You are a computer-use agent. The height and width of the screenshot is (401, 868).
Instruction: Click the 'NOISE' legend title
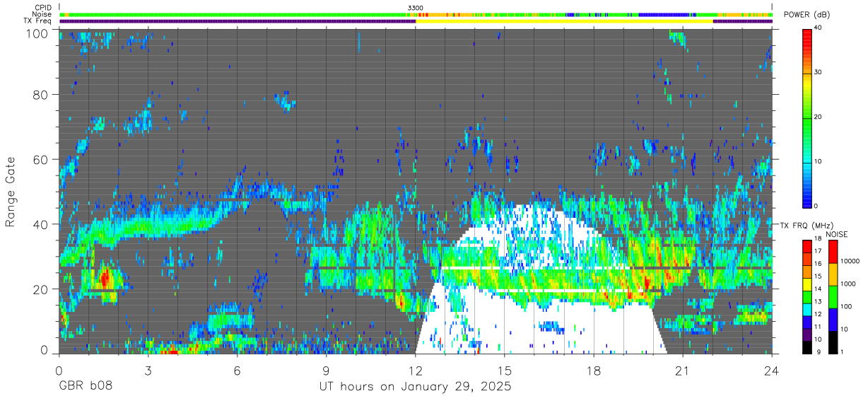point(836,234)
